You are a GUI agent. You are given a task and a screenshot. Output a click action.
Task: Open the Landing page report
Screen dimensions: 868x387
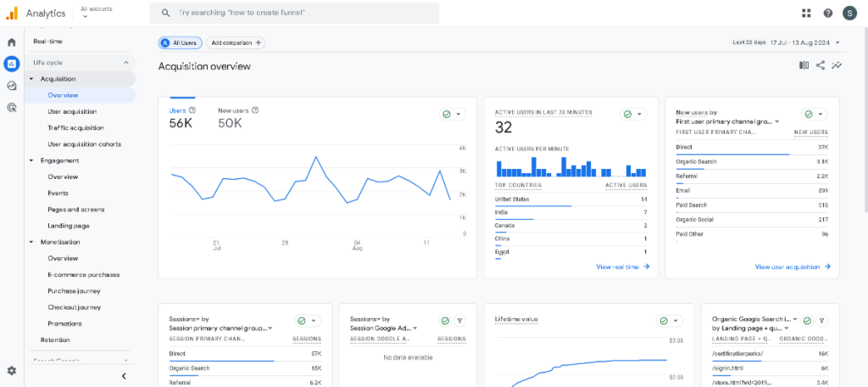(x=68, y=226)
